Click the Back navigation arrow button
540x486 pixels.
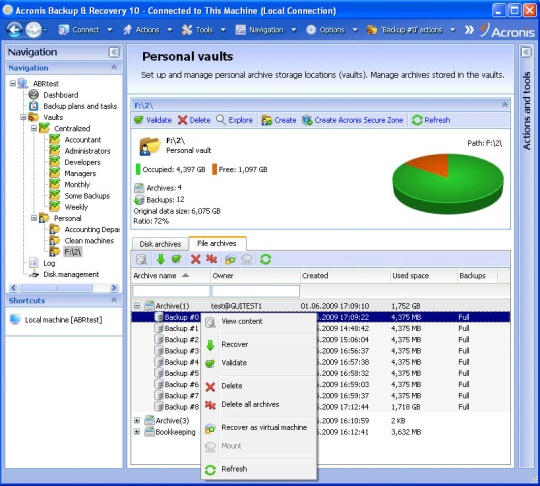click(x=15, y=30)
